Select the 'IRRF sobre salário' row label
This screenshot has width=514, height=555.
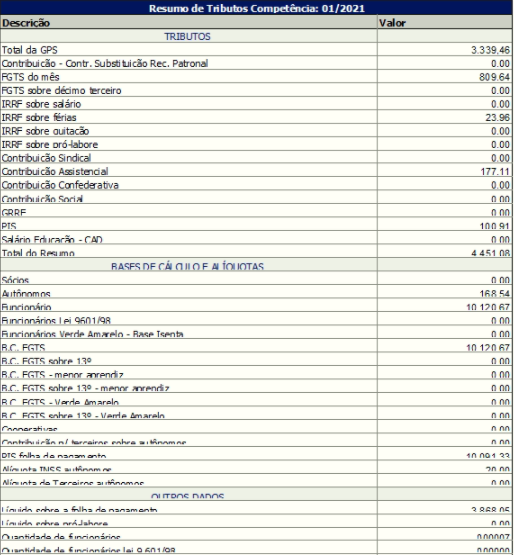(x=41, y=104)
